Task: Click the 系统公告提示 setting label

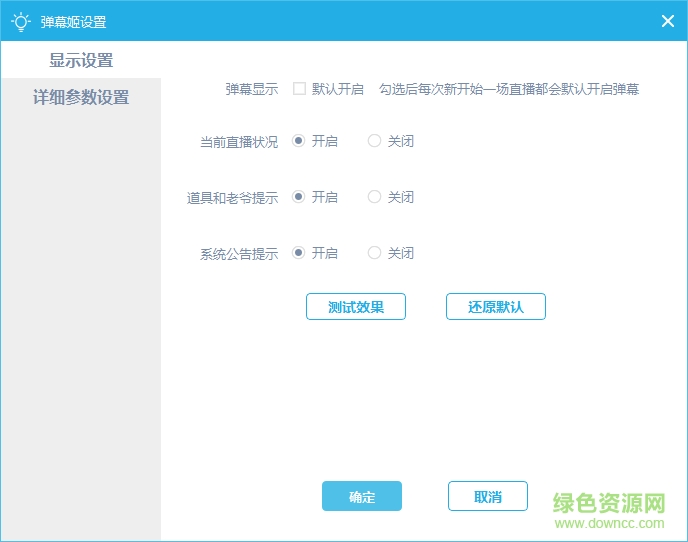Action: (x=239, y=254)
